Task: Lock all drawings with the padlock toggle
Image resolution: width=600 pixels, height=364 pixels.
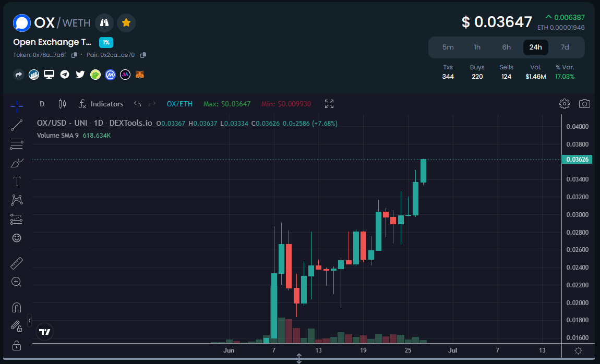Action: pyautogui.click(x=16, y=345)
